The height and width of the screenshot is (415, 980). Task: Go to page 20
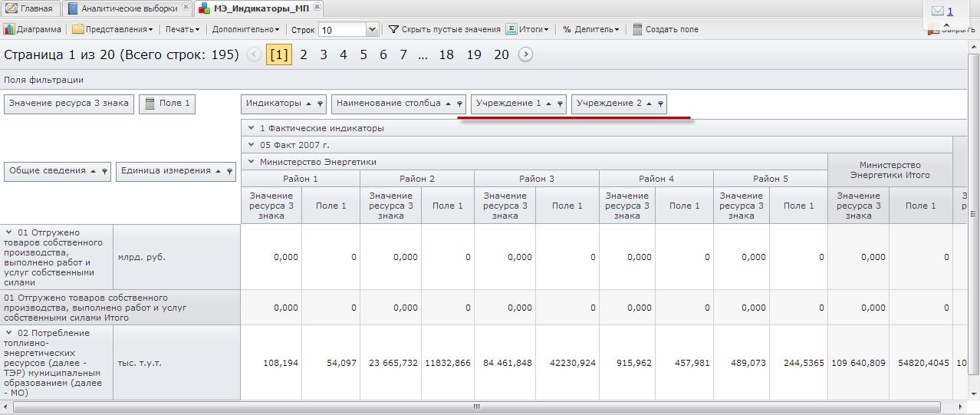pyautogui.click(x=502, y=54)
